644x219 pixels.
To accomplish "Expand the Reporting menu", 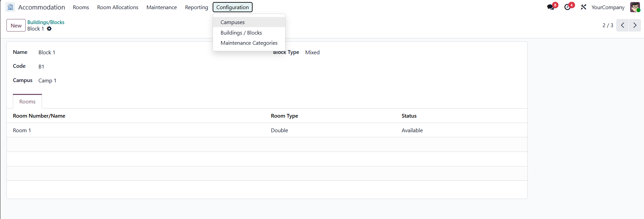I will (x=196, y=7).
